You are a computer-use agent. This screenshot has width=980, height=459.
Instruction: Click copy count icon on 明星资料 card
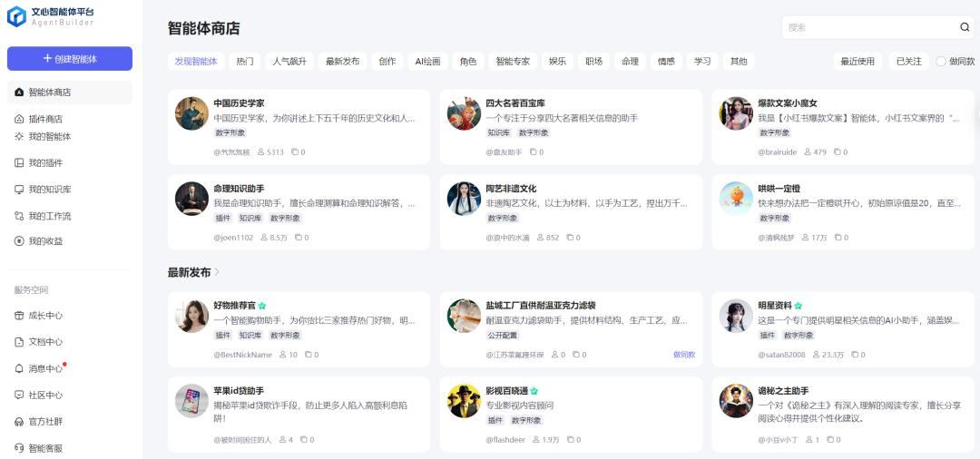tap(855, 355)
